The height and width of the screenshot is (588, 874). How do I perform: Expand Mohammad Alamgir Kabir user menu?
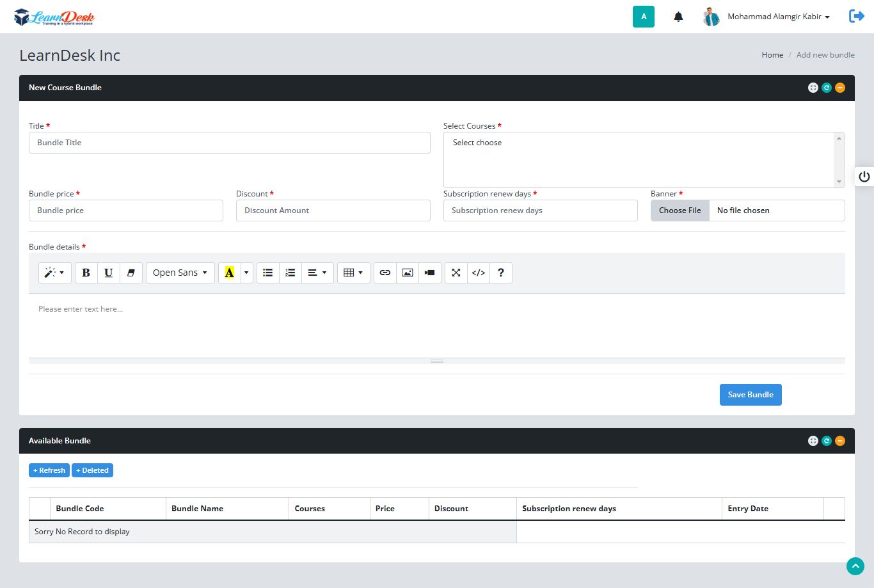pos(779,17)
